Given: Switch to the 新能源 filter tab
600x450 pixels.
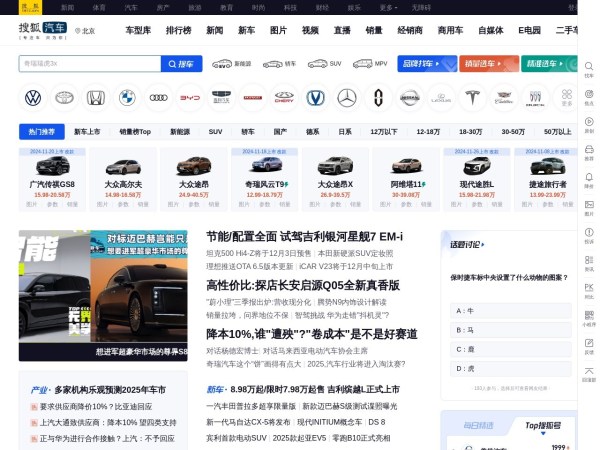Looking at the screenshot, I should 180,131.
